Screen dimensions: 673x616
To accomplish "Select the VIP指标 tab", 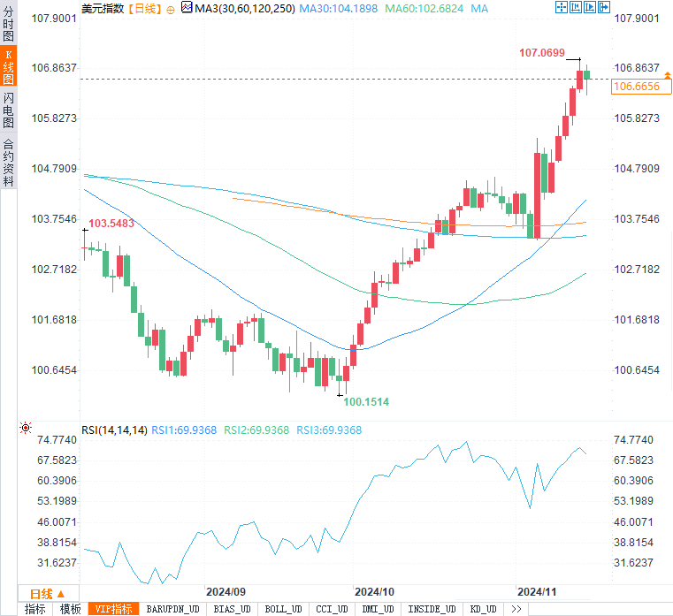I will [x=114, y=609].
